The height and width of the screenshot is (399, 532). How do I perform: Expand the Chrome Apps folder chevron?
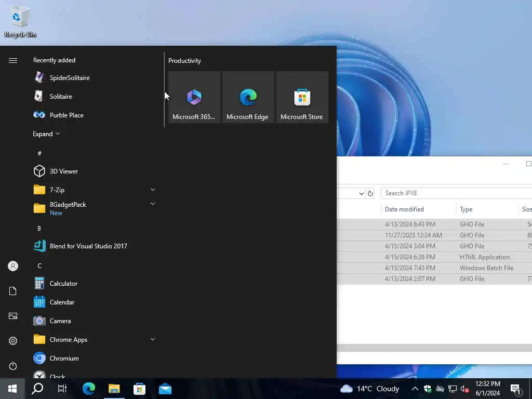[153, 339]
